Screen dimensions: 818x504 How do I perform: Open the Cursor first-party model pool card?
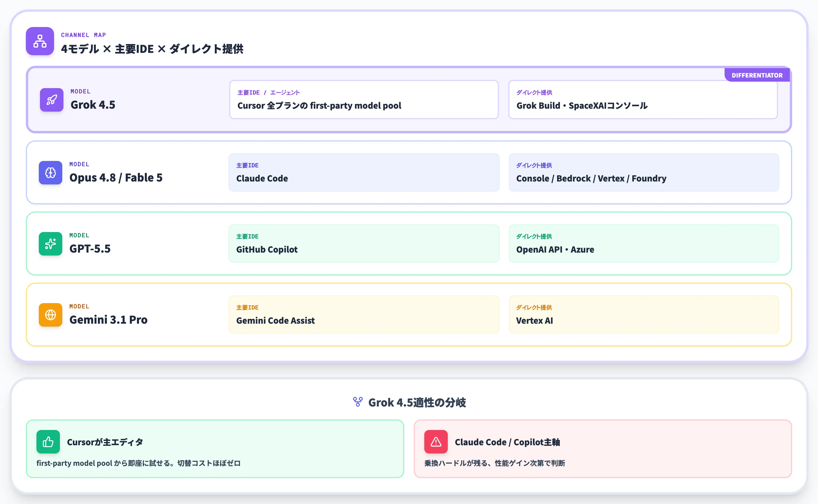tap(364, 99)
